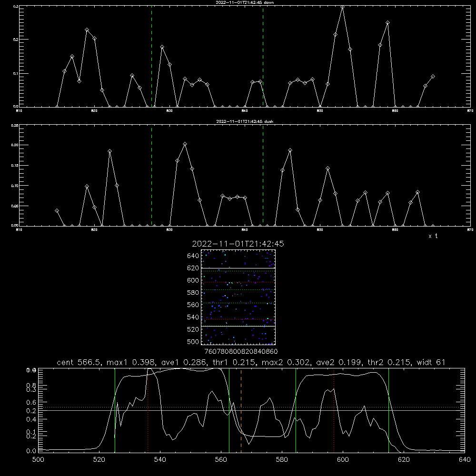Select the "thr1 0.215" value
476x476 pixels.
click(234, 362)
